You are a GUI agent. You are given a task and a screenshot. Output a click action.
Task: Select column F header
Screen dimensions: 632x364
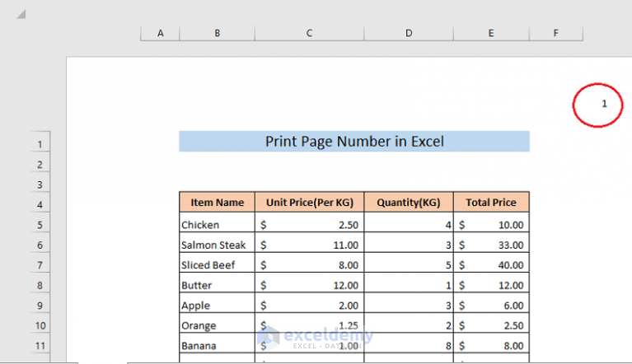pos(556,34)
